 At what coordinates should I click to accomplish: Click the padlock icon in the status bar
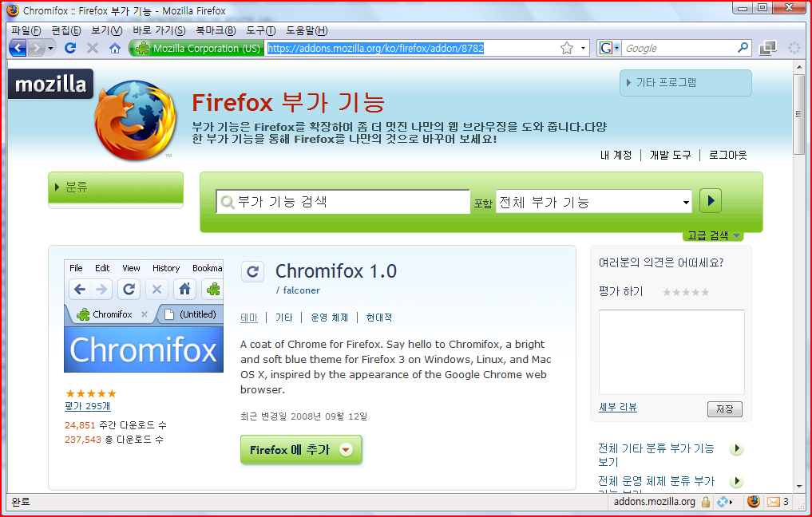705,502
